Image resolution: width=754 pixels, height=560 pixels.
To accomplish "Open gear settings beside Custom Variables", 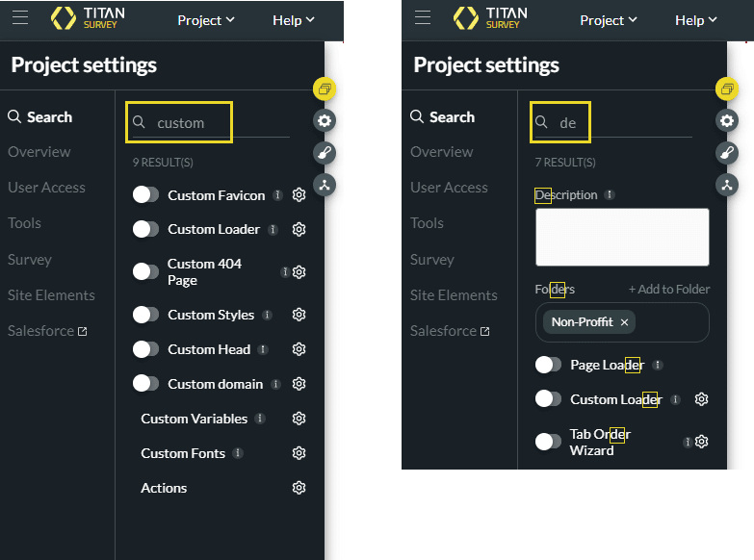I will pos(299,419).
